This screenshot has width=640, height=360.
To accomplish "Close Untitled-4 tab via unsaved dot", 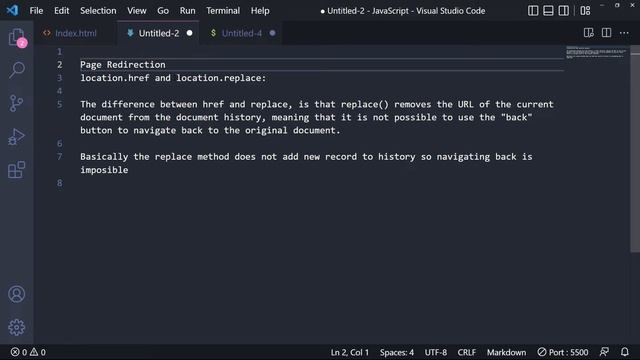I will pyautogui.click(x=272, y=33).
